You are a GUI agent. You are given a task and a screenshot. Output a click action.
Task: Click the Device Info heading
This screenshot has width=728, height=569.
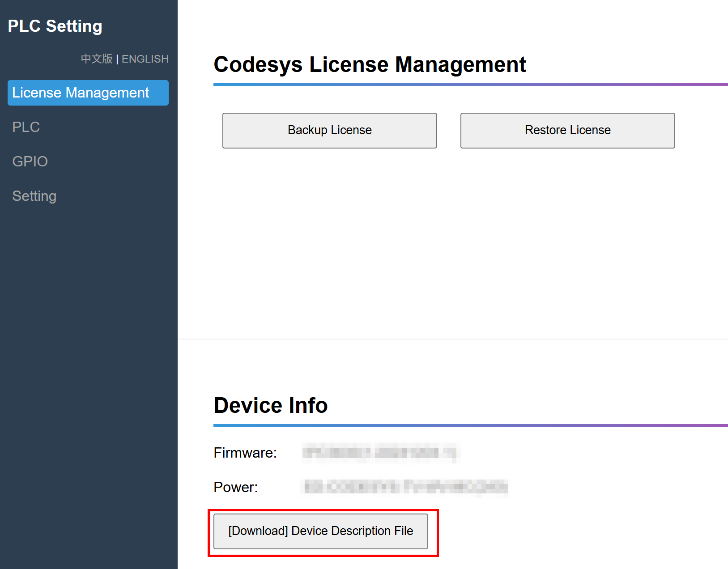[271, 405]
